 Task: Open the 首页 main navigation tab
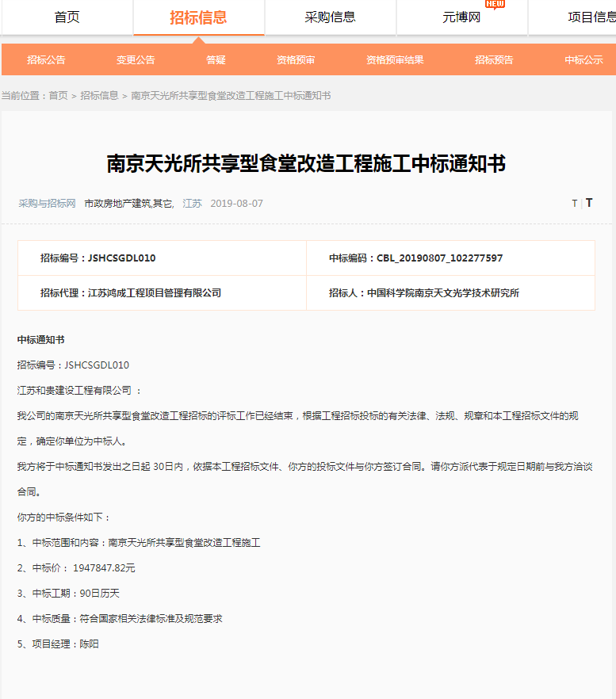[x=67, y=17]
